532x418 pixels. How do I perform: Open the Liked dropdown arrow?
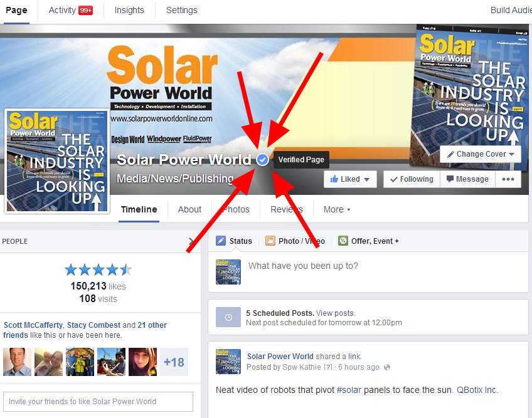366,179
